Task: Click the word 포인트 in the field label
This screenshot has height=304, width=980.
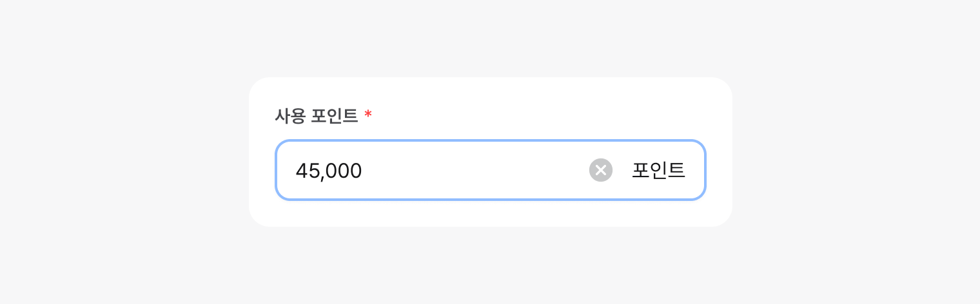Action: 334,115
